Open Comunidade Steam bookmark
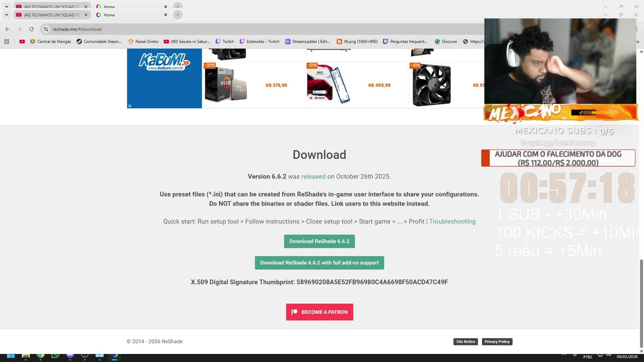Screen dimensions: 644x362 click(99, 42)
